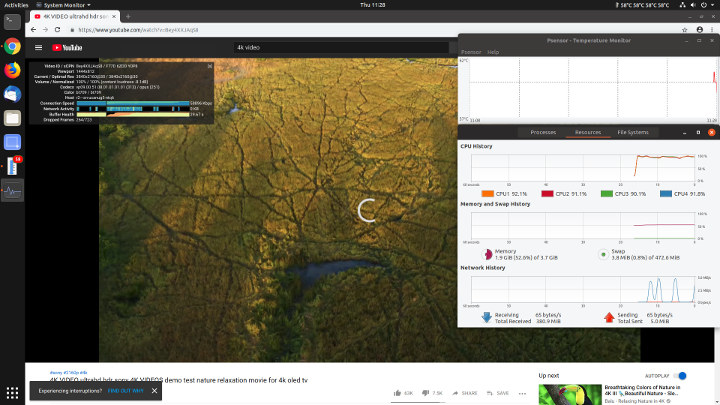Click the video hashtags link
Image resolution: width=720 pixels, height=405 pixels.
(x=68, y=372)
